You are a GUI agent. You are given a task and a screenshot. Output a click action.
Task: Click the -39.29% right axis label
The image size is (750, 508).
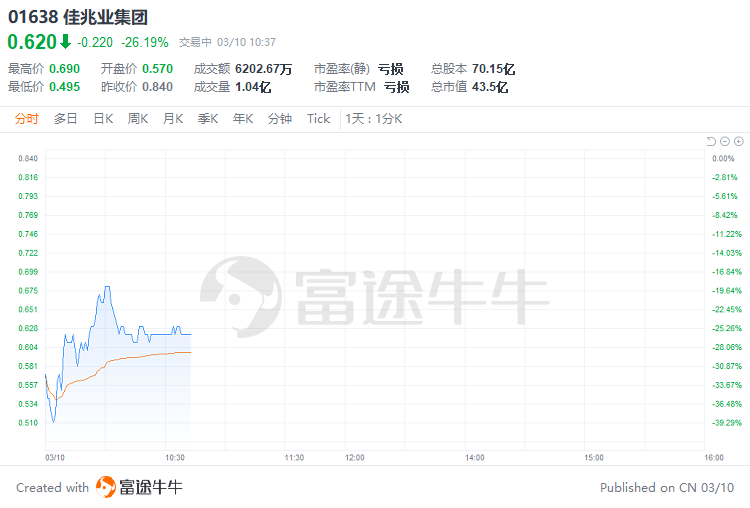pyautogui.click(x=727, y=423)
